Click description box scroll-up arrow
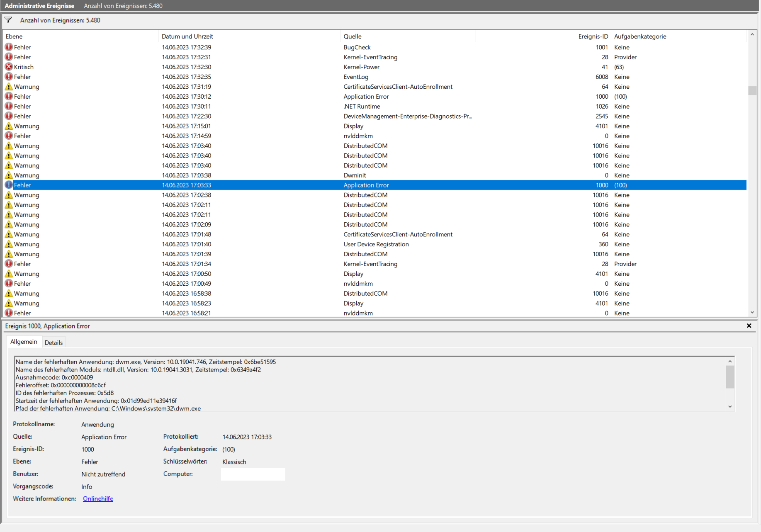The width and height of the screenshot is (761, 532). pyautogui.click(x=730, y=361)
